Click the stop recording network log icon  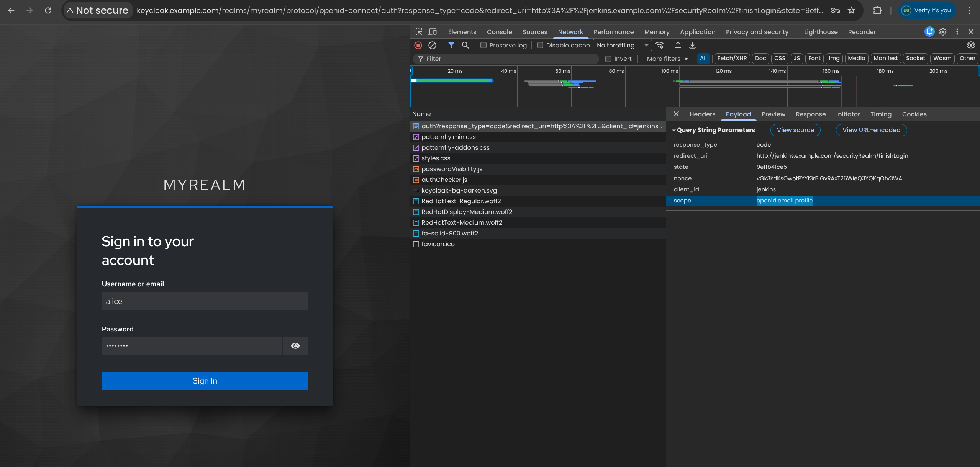click(418, 45)
